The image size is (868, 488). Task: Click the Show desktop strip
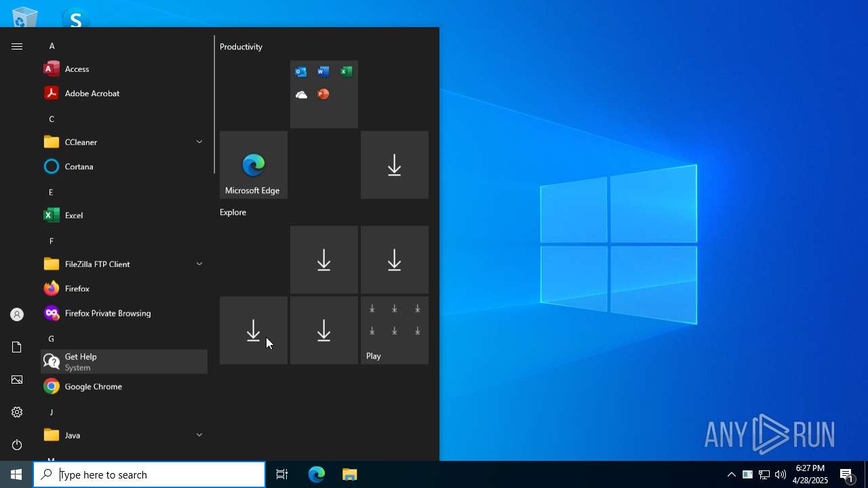[x=866, y=474]
